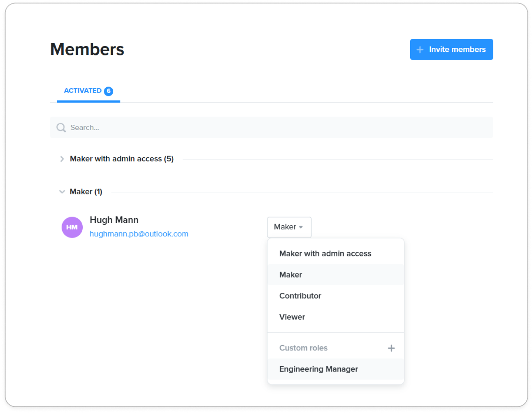Click the Invite members button

(x=451, y=49)
